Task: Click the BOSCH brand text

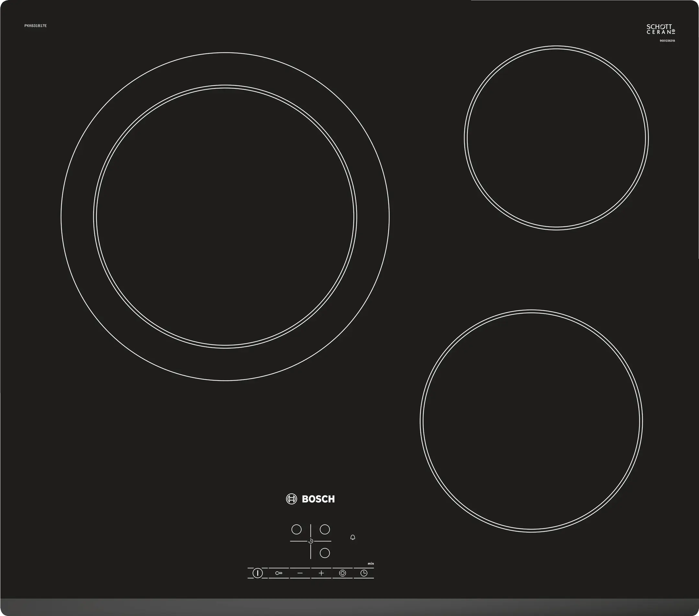Action: point(318,499)
